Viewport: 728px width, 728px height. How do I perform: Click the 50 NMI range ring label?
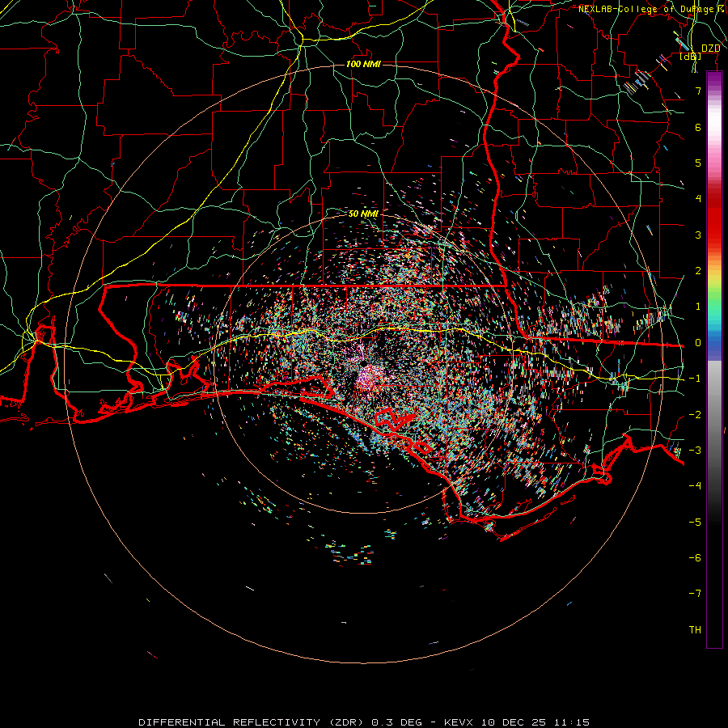(363, 214)
